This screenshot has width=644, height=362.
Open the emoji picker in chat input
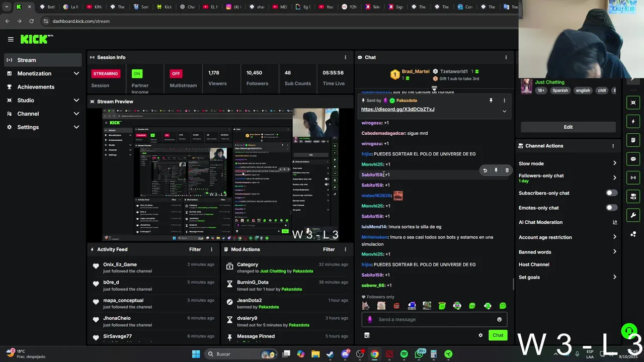(x=499, y=319)
